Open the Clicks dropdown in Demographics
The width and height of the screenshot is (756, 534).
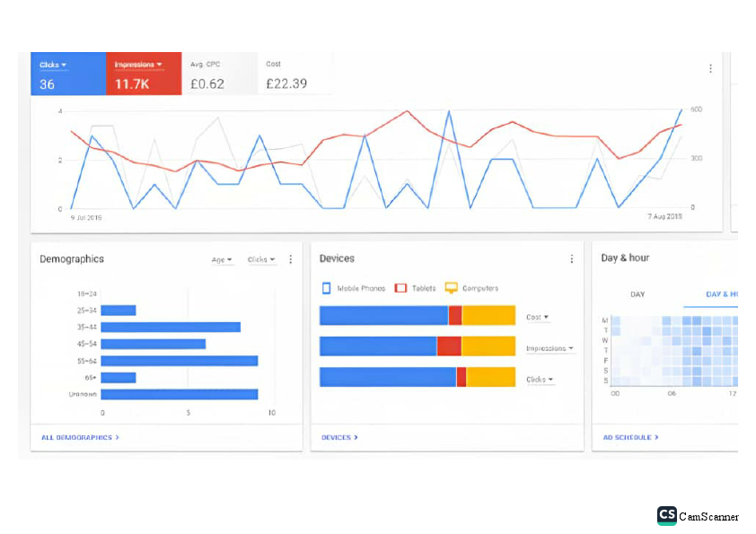coord(259,259)
